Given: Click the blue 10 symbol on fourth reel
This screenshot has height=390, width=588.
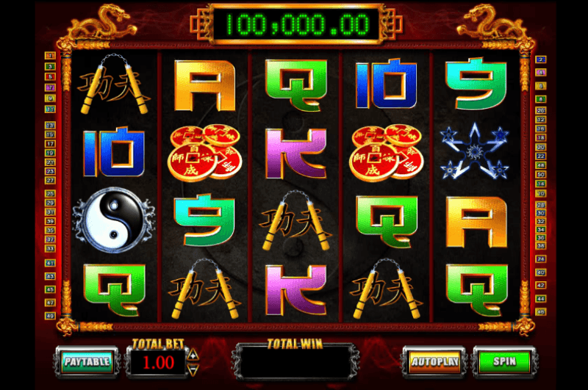Looking at the screenshot, I should [386, 83].
